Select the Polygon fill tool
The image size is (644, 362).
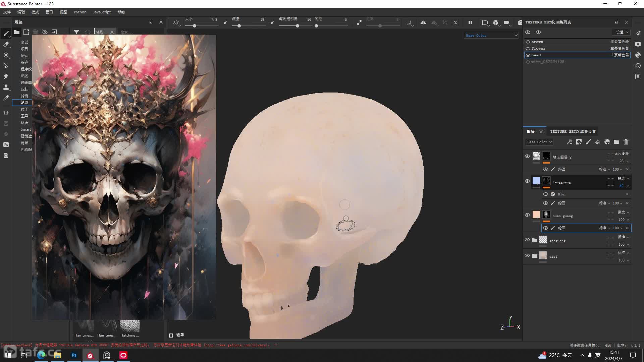tap(6, 65)
